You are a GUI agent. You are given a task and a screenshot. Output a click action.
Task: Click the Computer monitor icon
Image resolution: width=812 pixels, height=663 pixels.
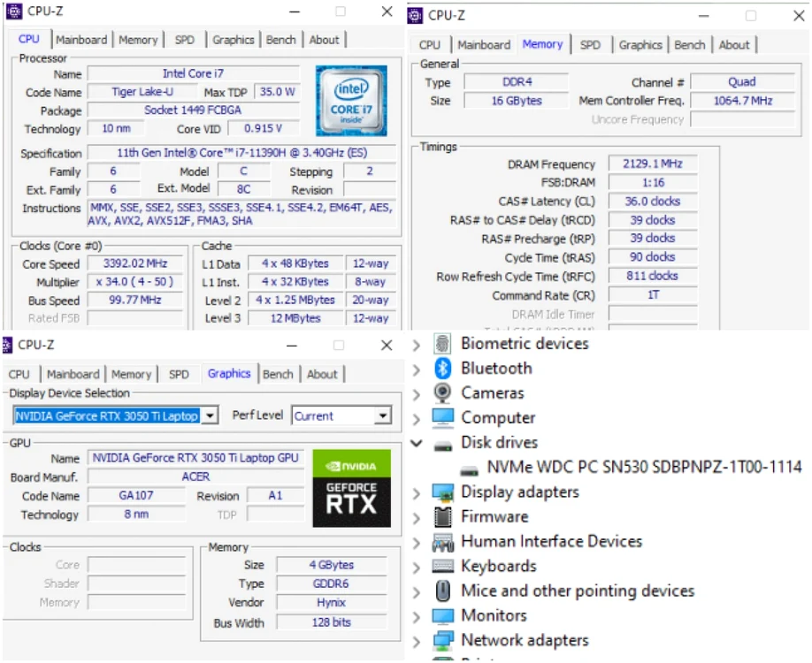(443, 417)
